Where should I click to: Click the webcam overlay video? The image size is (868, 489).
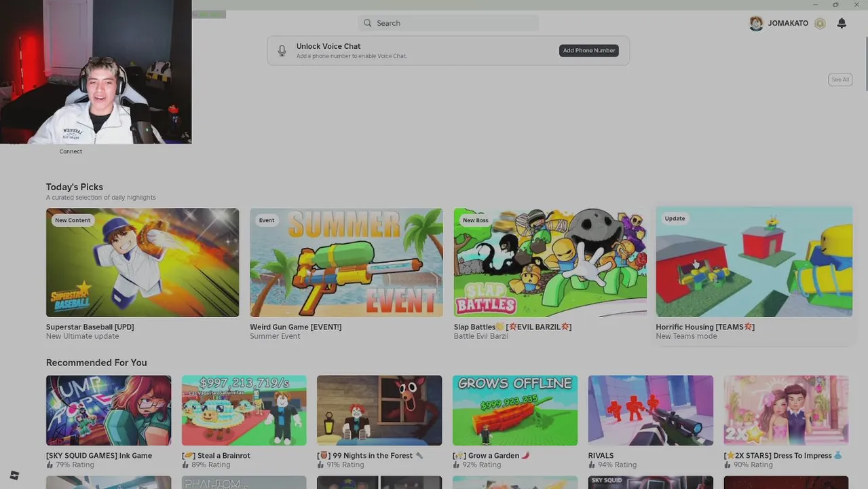pos(96,71)
